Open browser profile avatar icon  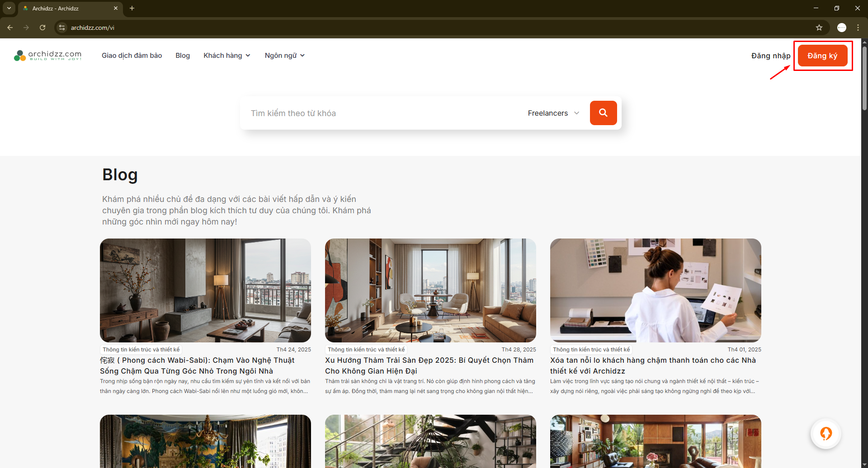coord(841,28)
